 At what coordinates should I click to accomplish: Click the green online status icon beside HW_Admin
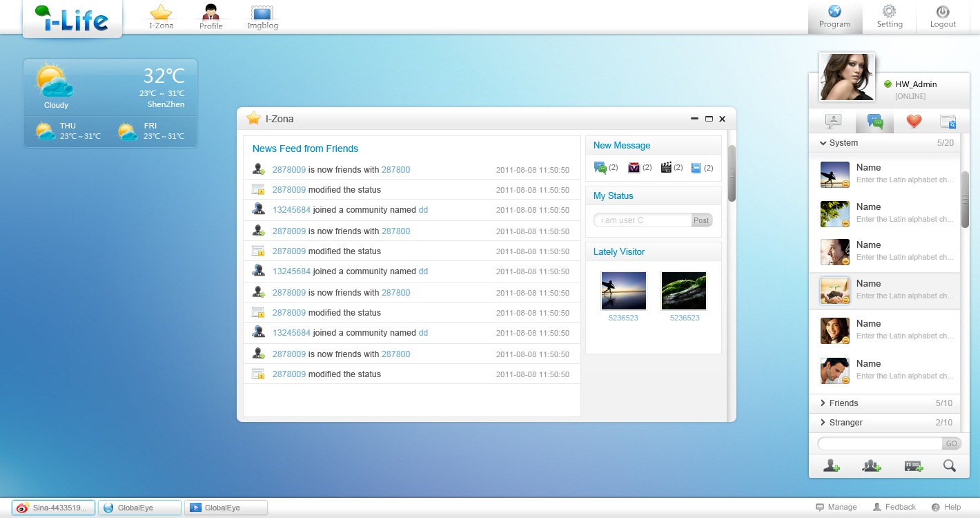888,84
